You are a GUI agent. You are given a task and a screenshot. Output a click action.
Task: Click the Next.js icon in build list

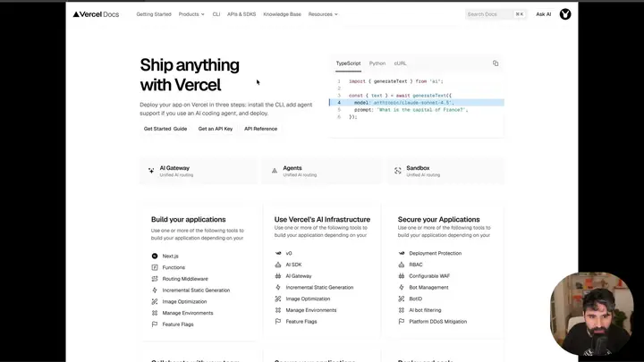click(155, 256)
